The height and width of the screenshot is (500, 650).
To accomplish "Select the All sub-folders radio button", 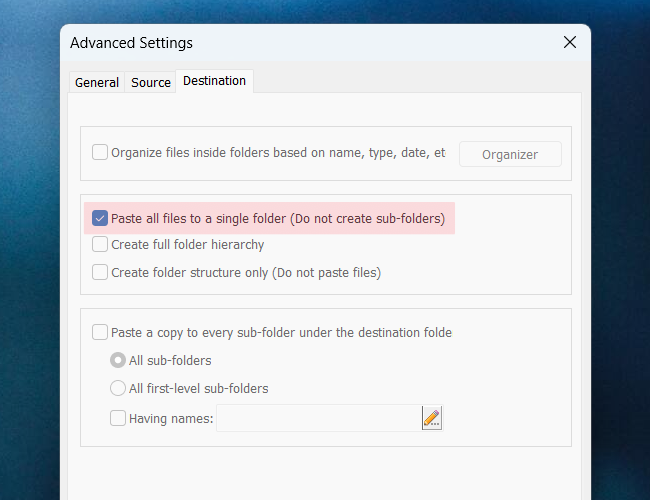I will pyautogui.click(x=118, y=360).
